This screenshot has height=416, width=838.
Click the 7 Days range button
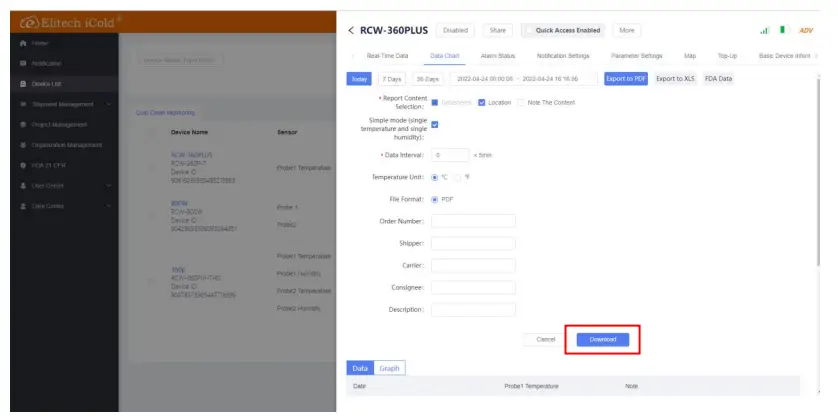[x=392, y=79]
